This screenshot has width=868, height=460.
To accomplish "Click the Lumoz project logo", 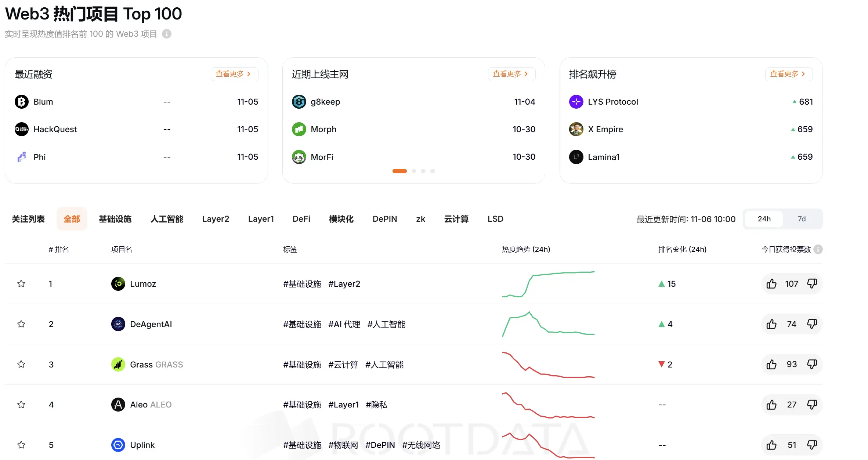I will (117, 283).
